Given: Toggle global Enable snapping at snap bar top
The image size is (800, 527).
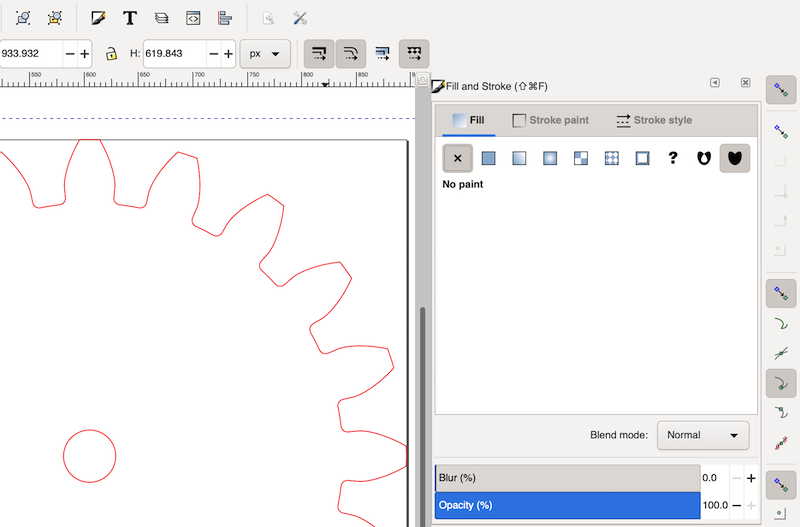Looking at the screenshot, I should point(781,90).
